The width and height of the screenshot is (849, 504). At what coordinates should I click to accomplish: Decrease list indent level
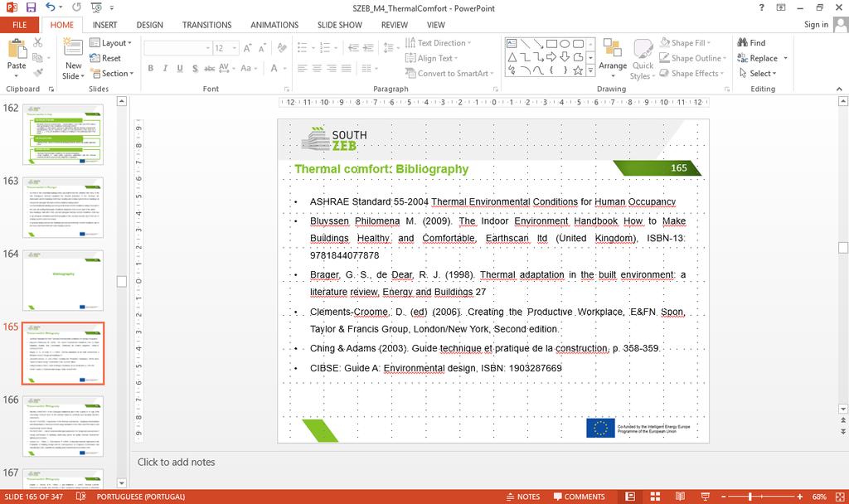pyautogui.click(x=353, y=47)
